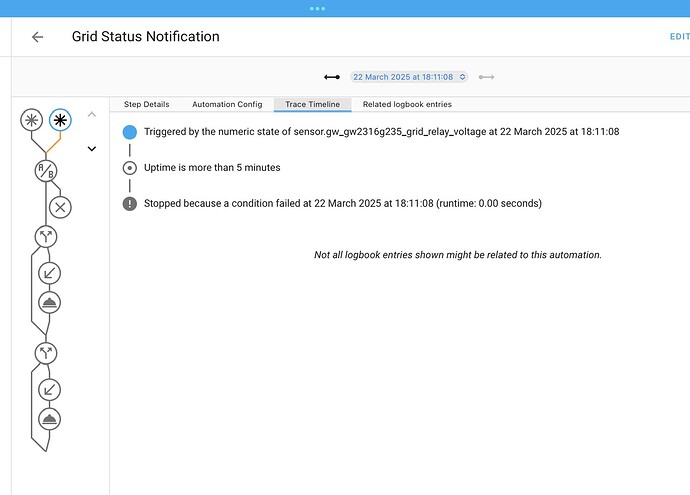This screenshot has height=495, width=690.
Task: Click the up chevron beside graph
Action: (x=92, y=115)
